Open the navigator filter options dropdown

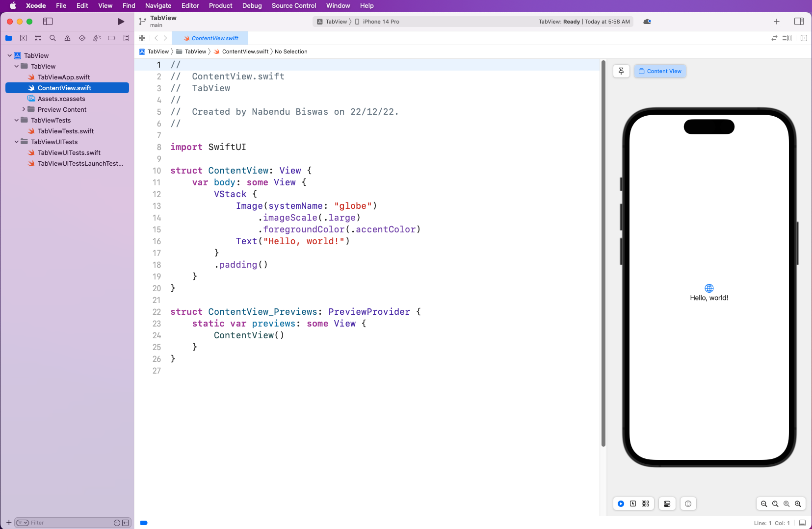coord(23,523)
